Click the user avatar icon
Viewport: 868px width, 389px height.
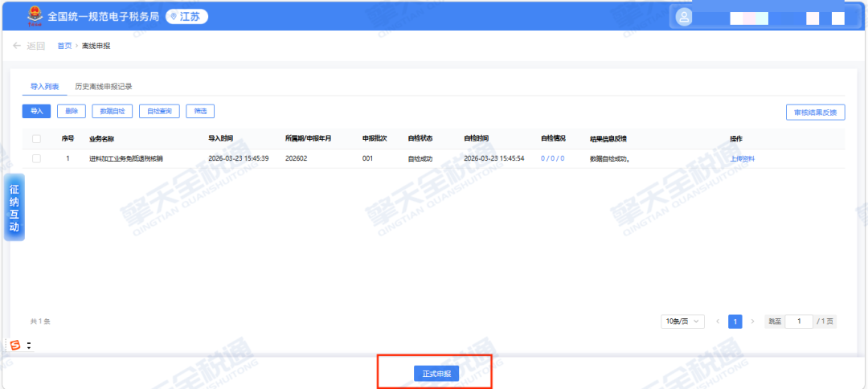click(684, 17)
